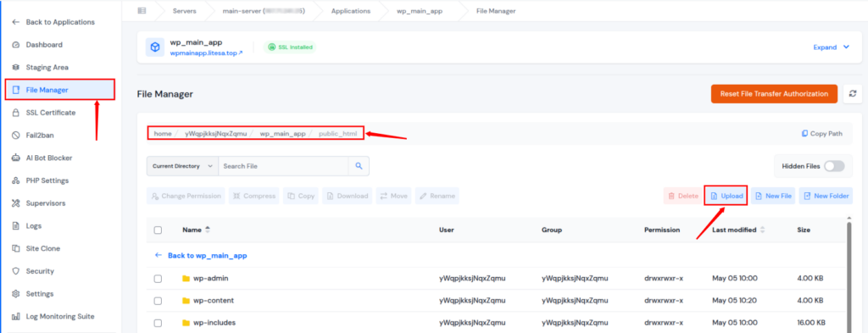
Task: Navigate to wp_main_app path segment
Action: pos(283,133)
